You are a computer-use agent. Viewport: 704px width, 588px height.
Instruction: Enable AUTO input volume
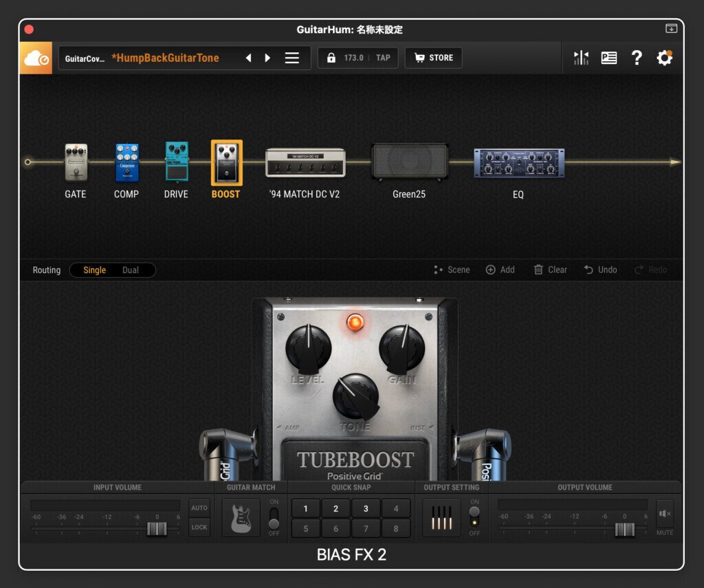pyautogui.click(x=199, y=508)
